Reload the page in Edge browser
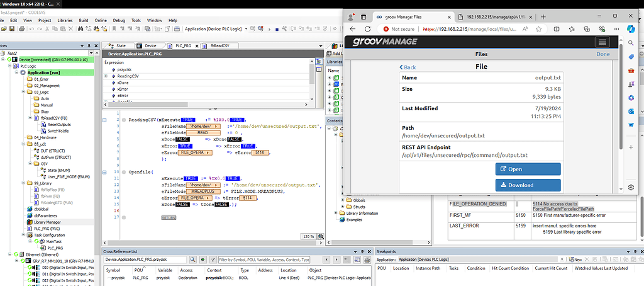 [x=367, y=29]
